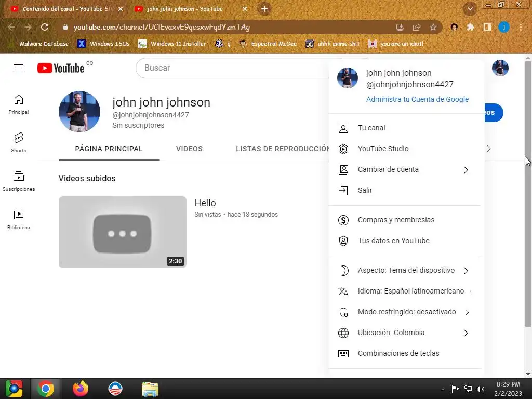This screenshot has width=532, height=399.
Task: Open a new browser tab
Action: (x=264, y=9)
